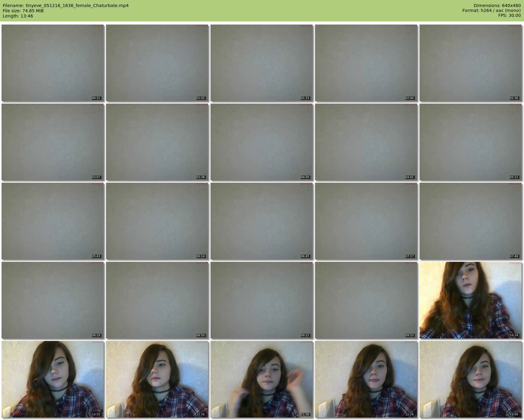Image resolution: width=524 pixels, height=420 pixels.
Task: Click the Filename line in the header
Action: 66,6
